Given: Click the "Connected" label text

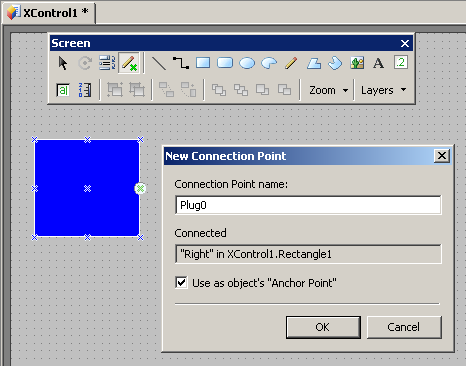Looking at the screenshot, I should pyautogui.click(x=200, y=233).
